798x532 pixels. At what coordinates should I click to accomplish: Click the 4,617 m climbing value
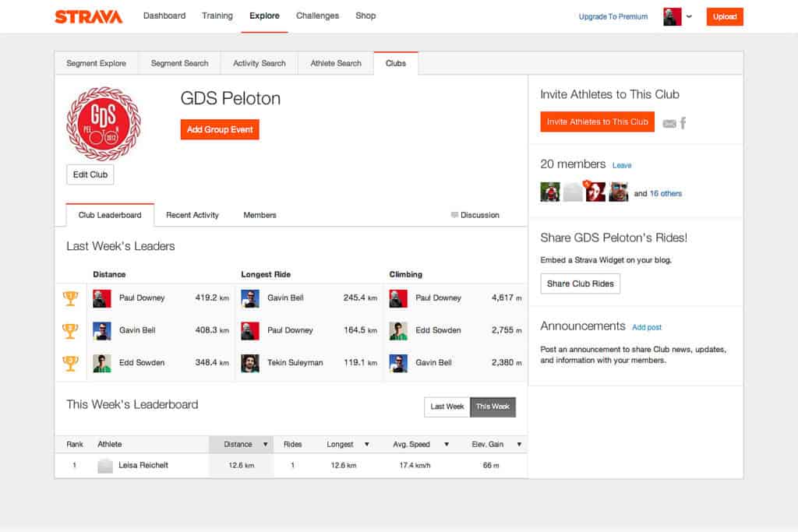coord(507,298)
